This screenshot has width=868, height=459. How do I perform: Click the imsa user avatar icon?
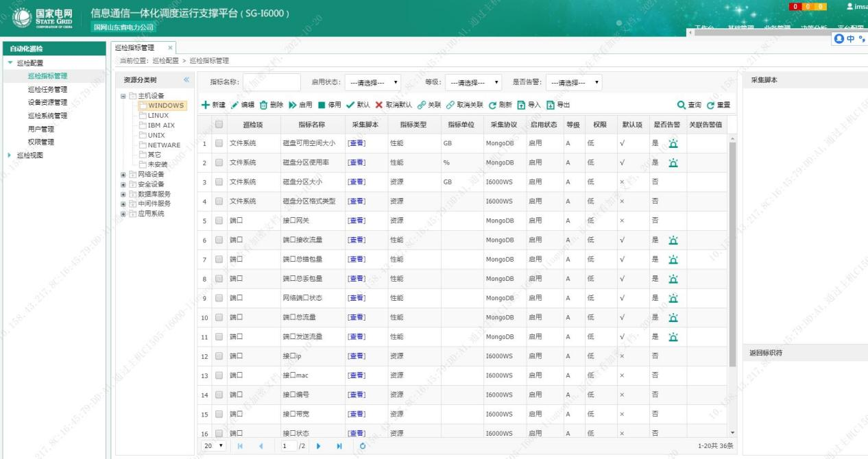pyautogui.click(x=850, y=7)
